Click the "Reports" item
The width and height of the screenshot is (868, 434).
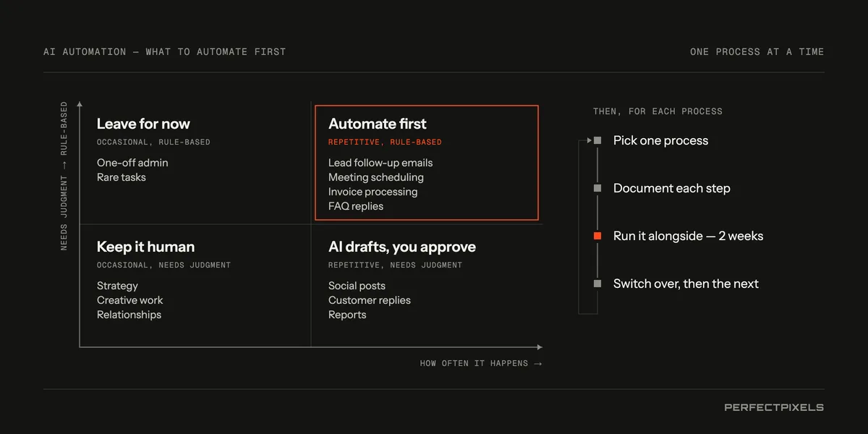(x=347, y=315)
